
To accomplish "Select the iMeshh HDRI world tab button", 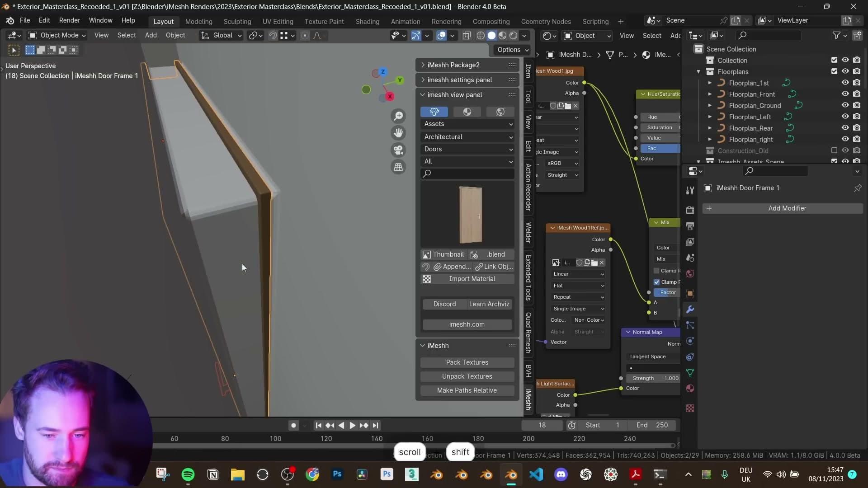I will tap(500, 112).
